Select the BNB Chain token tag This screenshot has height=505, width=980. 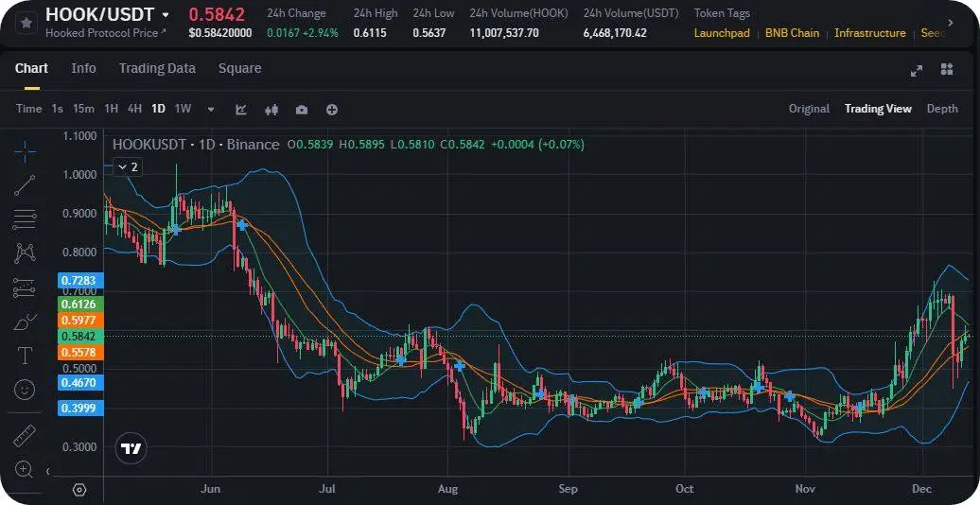click(x=792, y=33)
